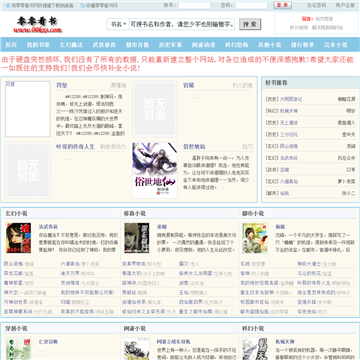Click author 楚中天 in 好书推荐
This screenshot has width=360, height=360.
point(348,135)
